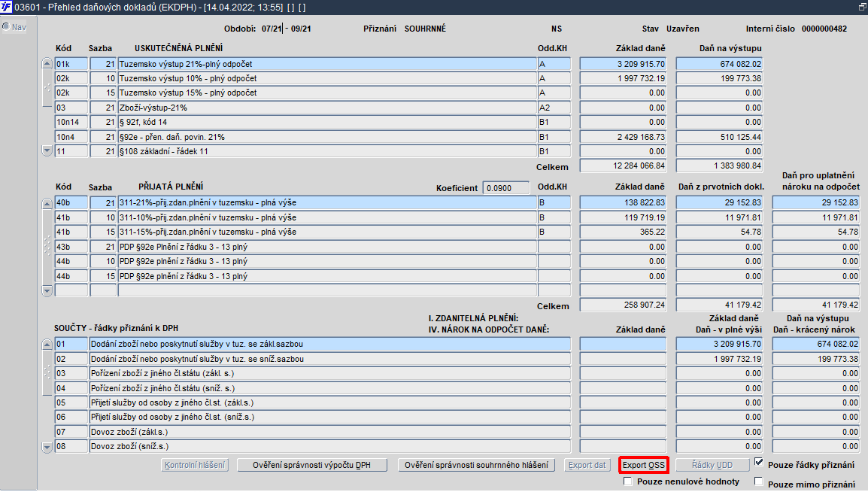Click tax output value 199 773.38 in Uskutečněná
This screenshot has width=868, height=492.
[x=719, y=78]
